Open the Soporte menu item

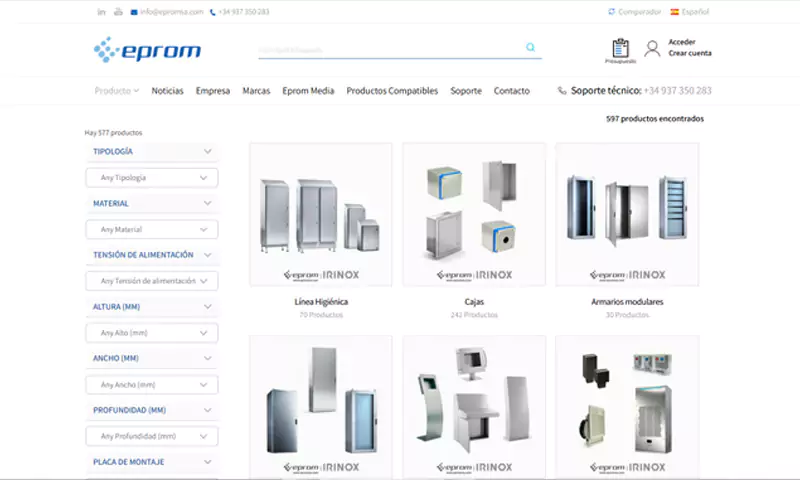(x=466, y=91)
